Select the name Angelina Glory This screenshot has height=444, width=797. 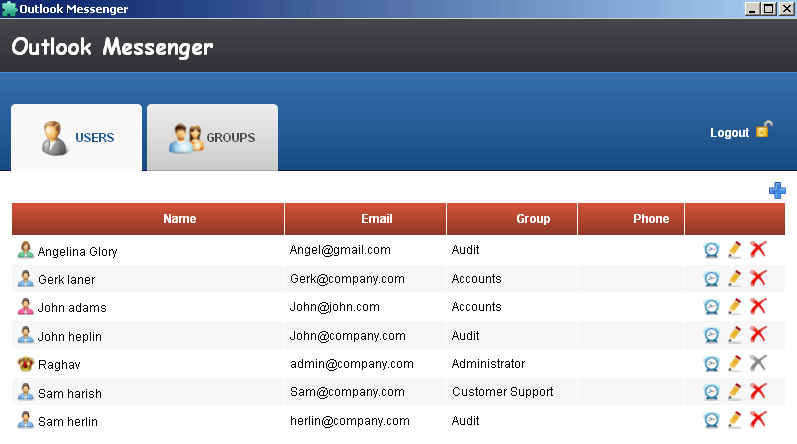(x=77, y=252)
